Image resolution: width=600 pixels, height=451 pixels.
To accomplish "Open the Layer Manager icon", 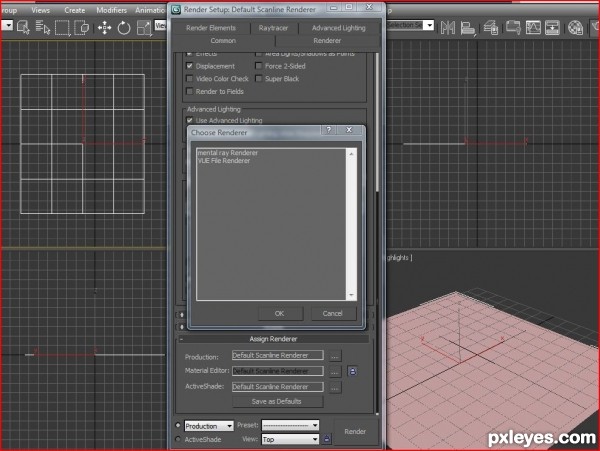I will [x=490, y=28].
